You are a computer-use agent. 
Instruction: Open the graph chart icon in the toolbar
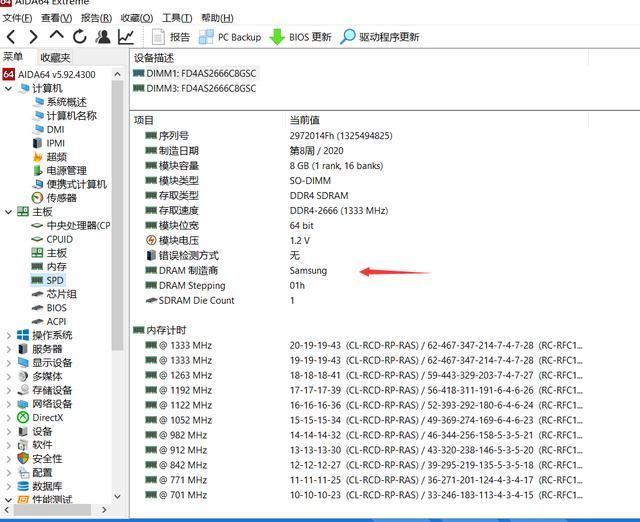[x=126, y=37]
